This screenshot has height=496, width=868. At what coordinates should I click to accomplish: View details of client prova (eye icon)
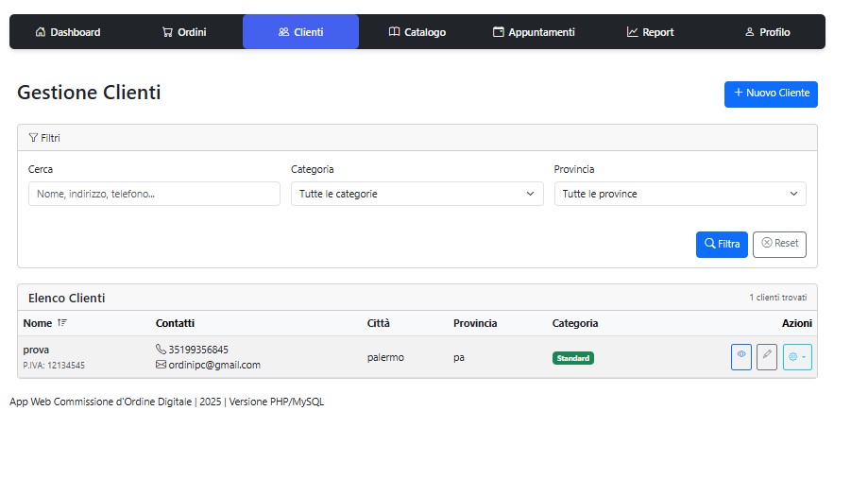[741, 357]
